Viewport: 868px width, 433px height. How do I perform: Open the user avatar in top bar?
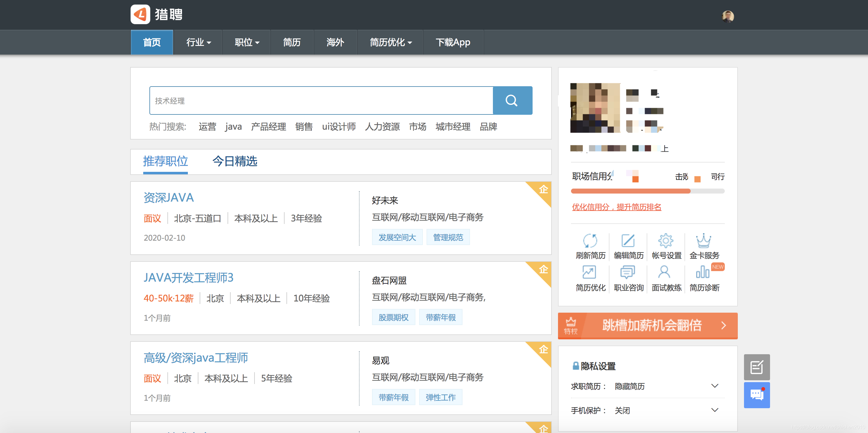coord(728,16)
